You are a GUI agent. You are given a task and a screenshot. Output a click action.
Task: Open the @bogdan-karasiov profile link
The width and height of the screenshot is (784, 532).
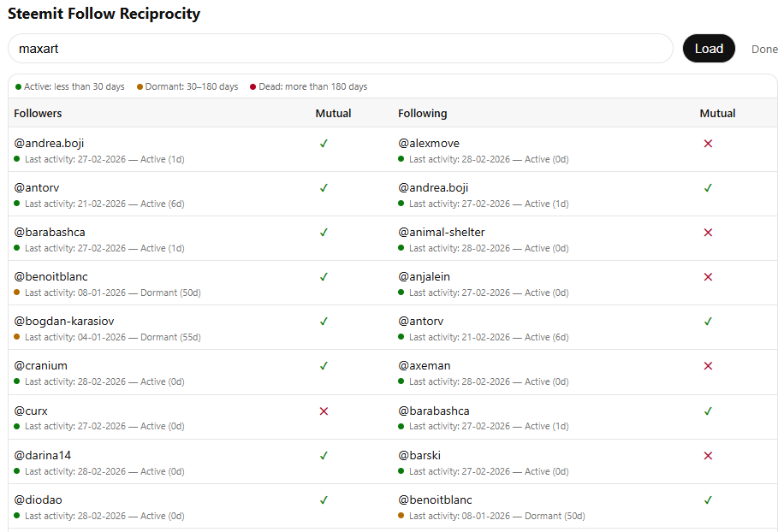tap(64, 322)
